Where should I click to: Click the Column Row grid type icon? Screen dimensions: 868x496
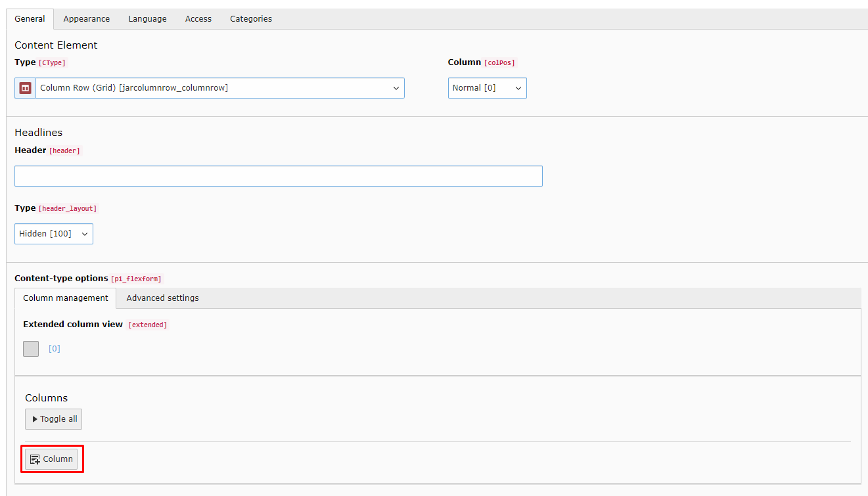25,88
